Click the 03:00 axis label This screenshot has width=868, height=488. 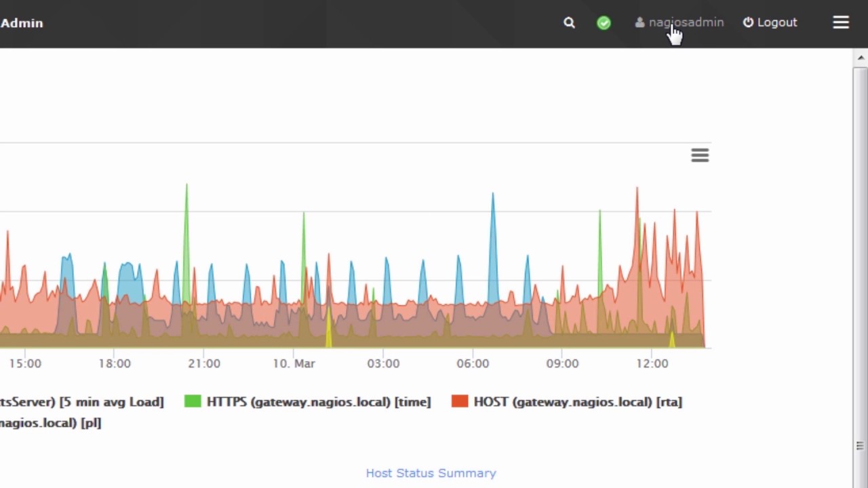coord(383,363)
